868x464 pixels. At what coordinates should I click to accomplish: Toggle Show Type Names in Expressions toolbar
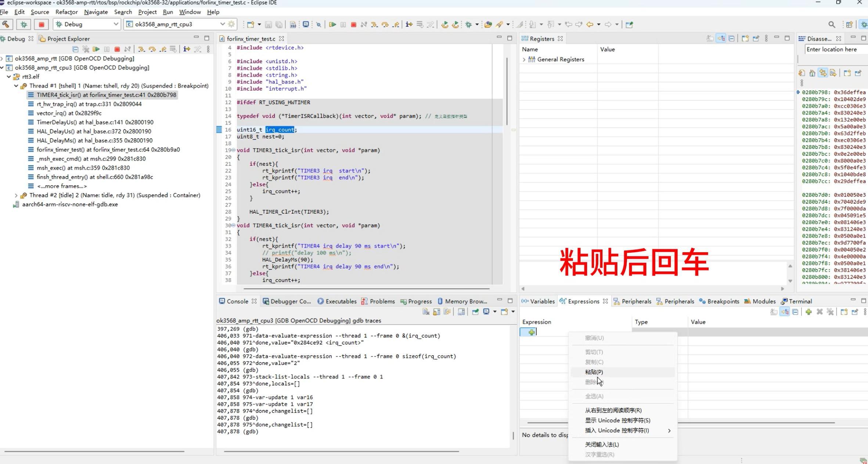coord(774,312)
